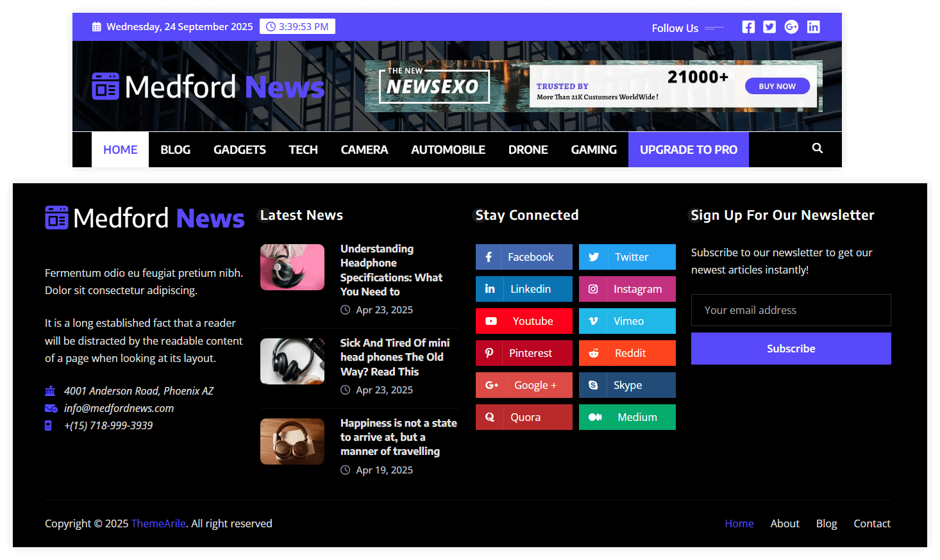This screenshot has width=940, height=560.
Task: Click the LinkedIn icon in top bar
Action: pyautogui.click(x=813, y=27)
